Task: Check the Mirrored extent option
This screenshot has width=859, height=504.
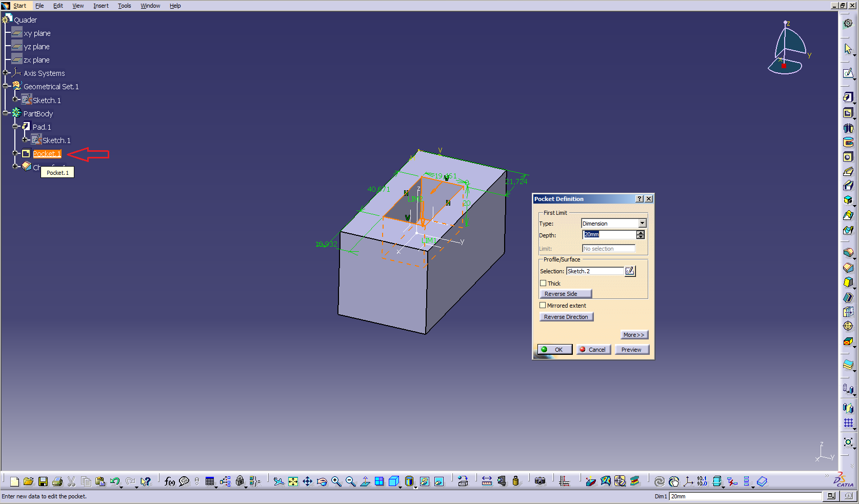Action: tap(543, 305)
